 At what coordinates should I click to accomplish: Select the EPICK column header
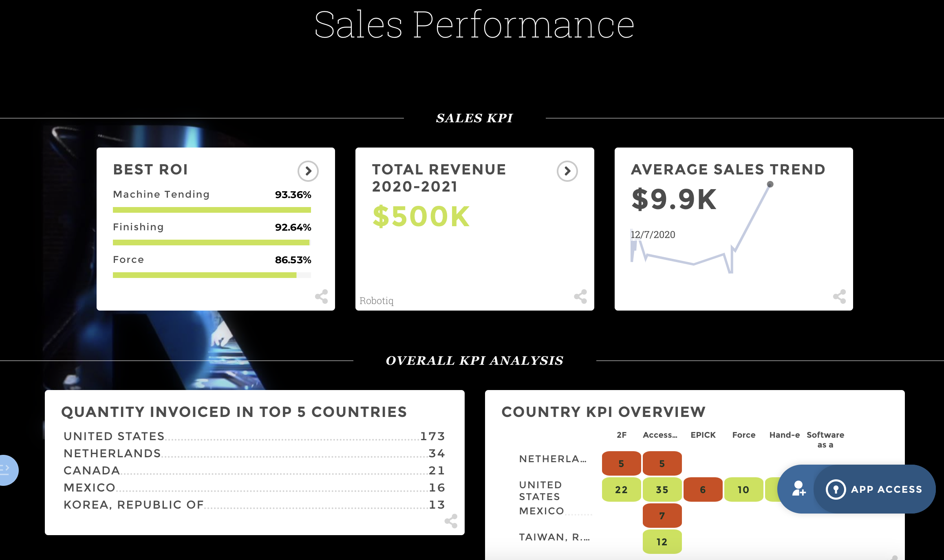tap(702, 435)
